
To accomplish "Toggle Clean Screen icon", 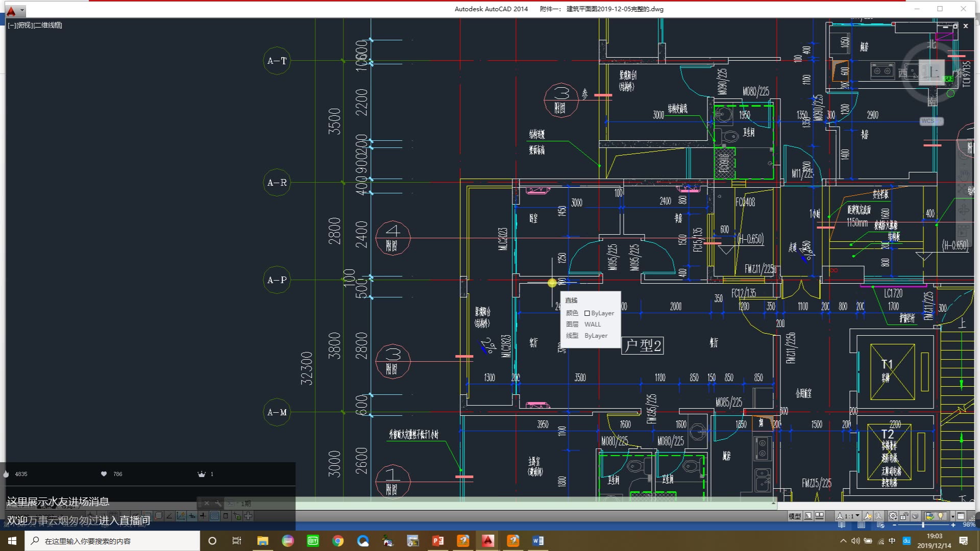I will click(x=961, y=516).
